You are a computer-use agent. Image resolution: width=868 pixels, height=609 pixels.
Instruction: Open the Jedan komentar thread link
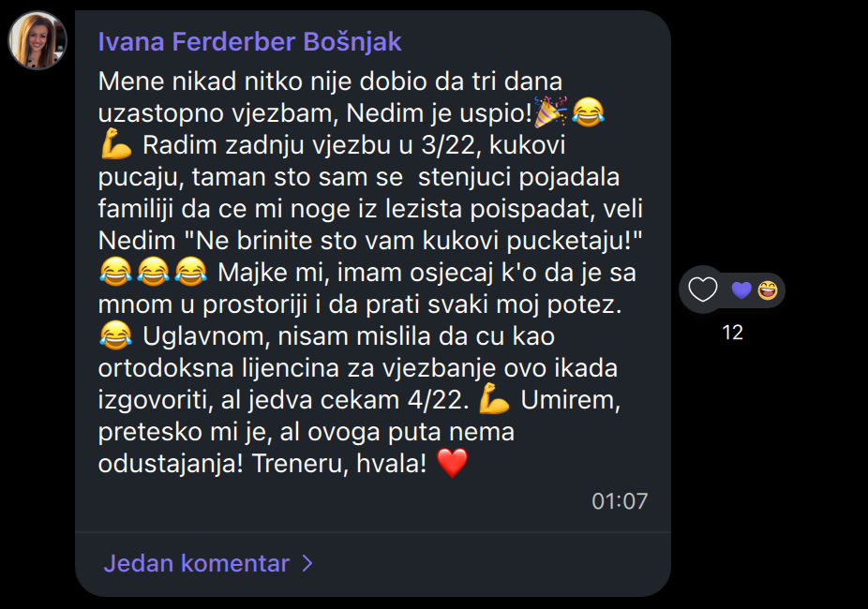196,564
